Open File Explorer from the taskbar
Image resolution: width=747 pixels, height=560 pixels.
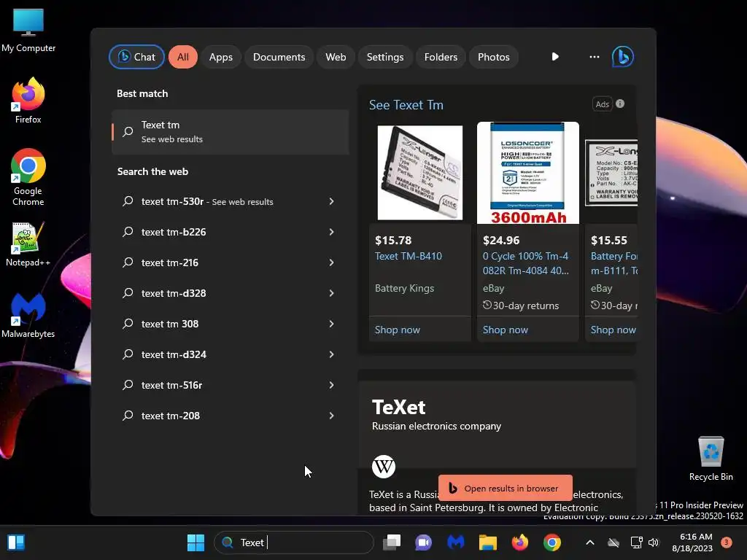[x=488, y=542]
